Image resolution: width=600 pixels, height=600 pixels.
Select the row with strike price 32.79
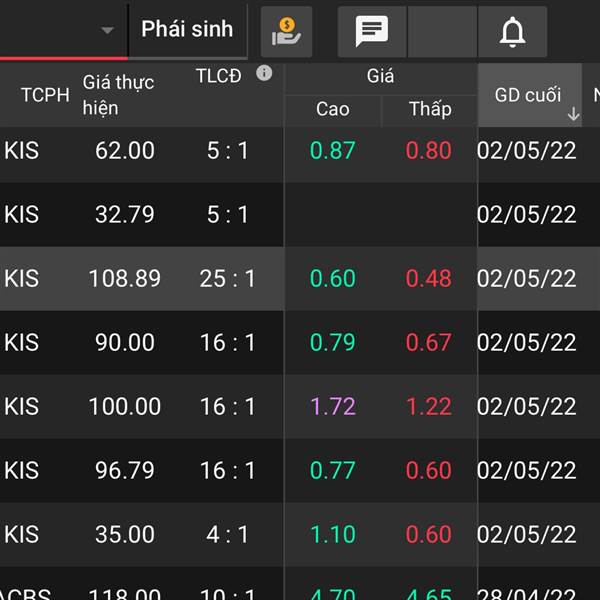click(x=125, y=215)
